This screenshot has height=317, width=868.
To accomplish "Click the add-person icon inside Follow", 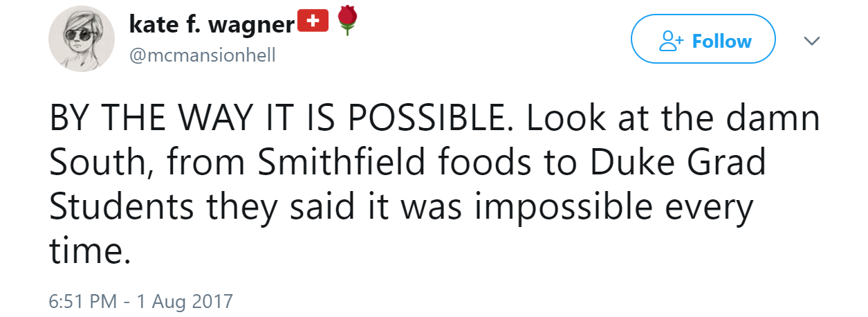I will tap(670, 42).
